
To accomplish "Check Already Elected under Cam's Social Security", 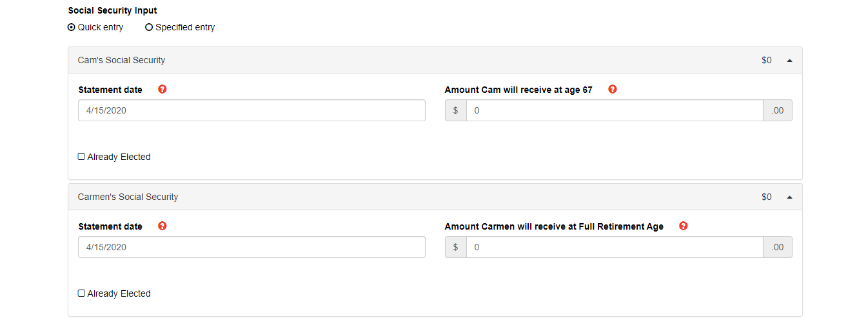I will [x=81, y=157].
